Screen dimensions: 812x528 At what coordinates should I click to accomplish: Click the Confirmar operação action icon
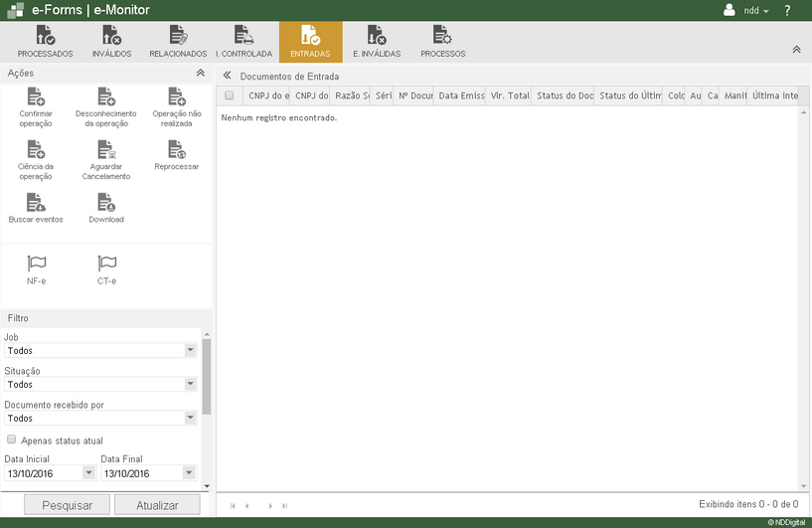click(36, 97)
